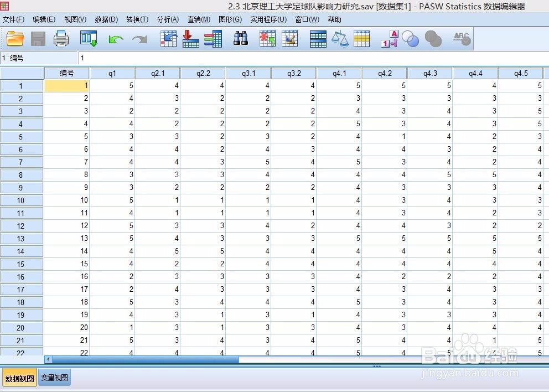Click the highlighted 编号 cell in row 1
Viewport: 549px width, 392px height.
[66, 85]
